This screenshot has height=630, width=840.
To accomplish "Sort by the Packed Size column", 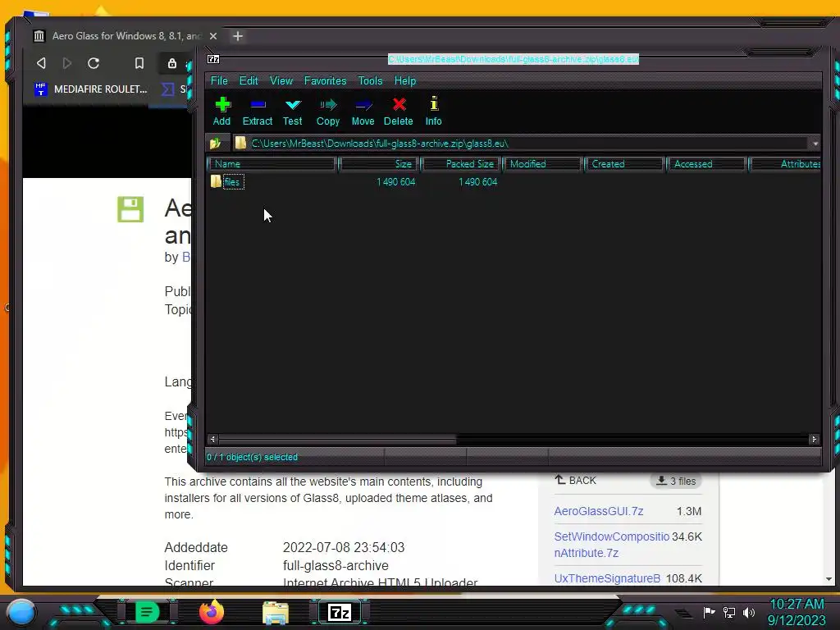I will (x=461, y=164).
